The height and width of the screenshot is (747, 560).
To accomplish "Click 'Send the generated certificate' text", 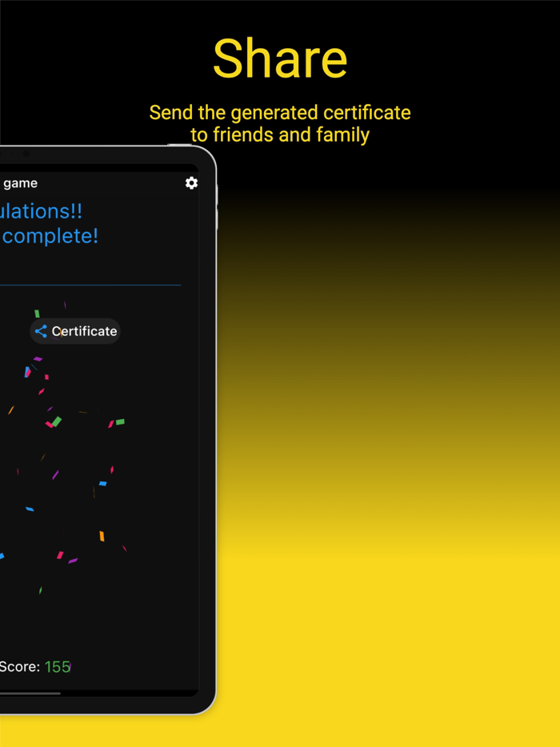I will (280, 113).
